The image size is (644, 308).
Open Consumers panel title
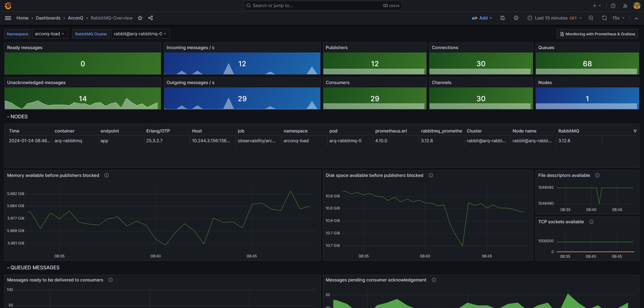(337, 83)
